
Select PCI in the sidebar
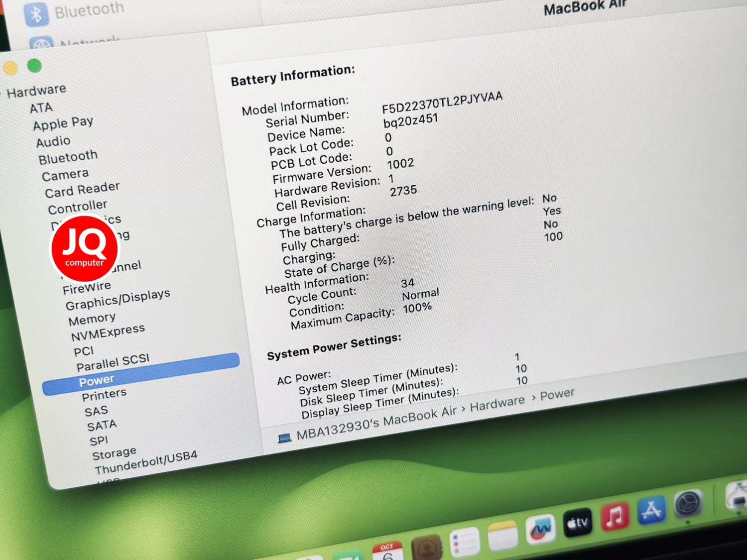84,351
